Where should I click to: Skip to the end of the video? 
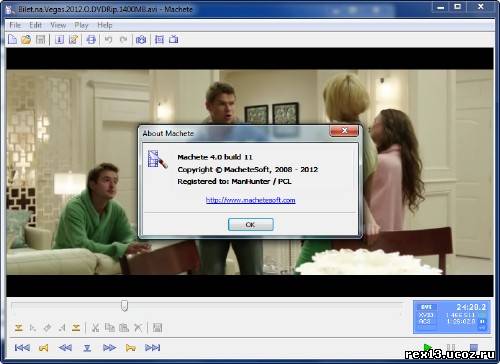tap(152, 348)
